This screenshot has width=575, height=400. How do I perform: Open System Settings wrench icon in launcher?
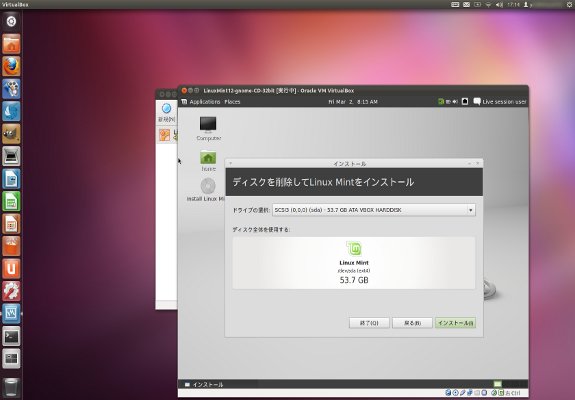coord(11,291)
